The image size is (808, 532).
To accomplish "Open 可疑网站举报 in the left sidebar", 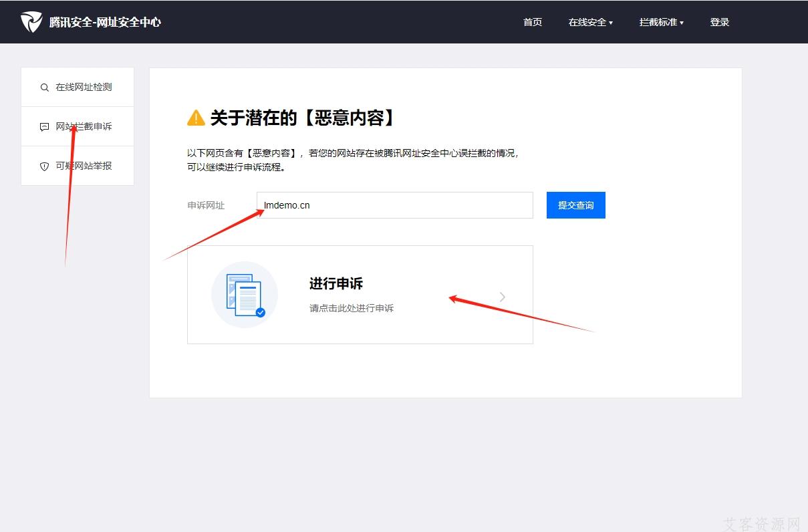I will (x=84, y=166).
